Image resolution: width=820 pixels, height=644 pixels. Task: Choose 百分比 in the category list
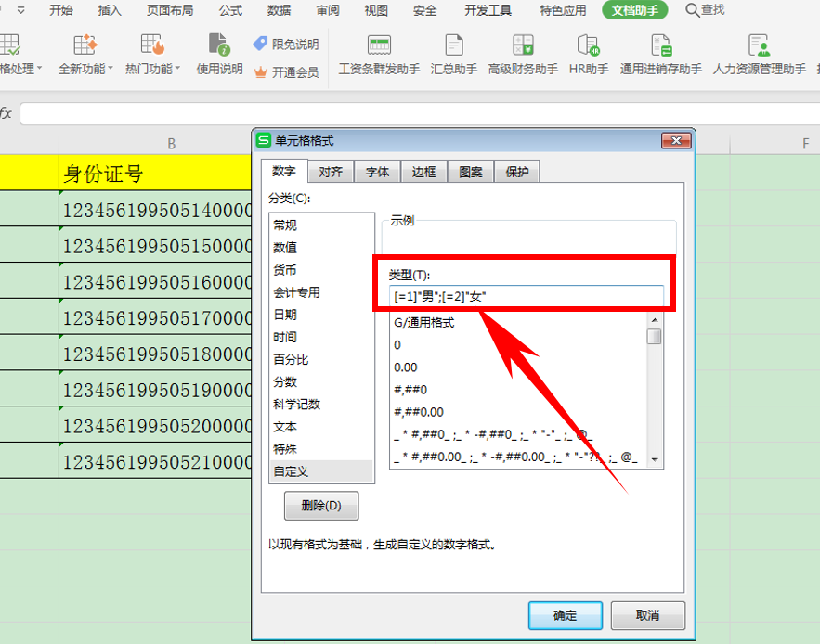pos(321,360)
